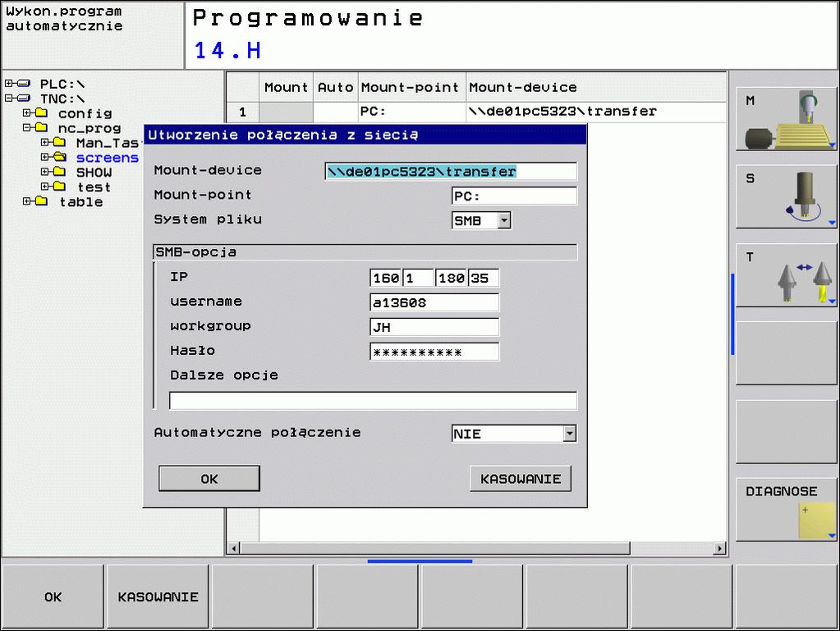Click the fourth IP octet field 35
The width and height of the screenshot is (840, 631).
(x=484, y=279)
